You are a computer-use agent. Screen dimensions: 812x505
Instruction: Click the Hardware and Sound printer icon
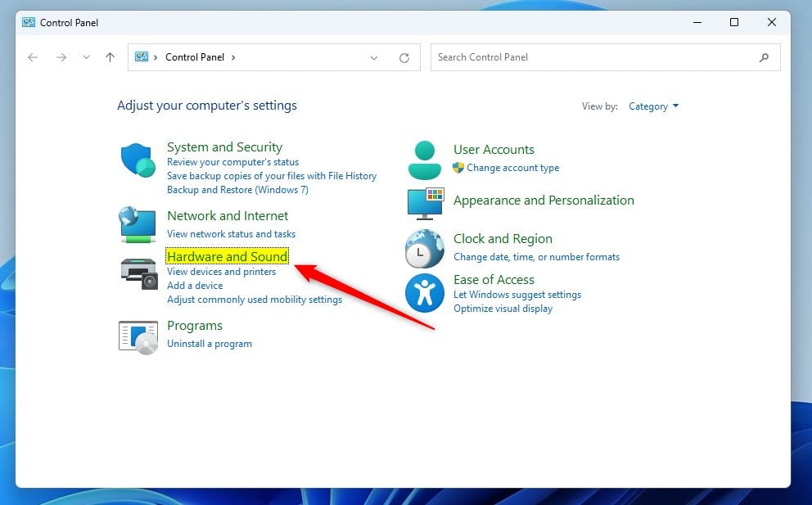139,273
